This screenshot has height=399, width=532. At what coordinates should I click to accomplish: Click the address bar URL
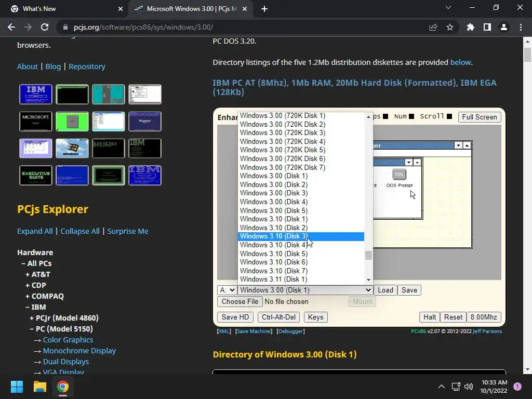coord(143,27)
